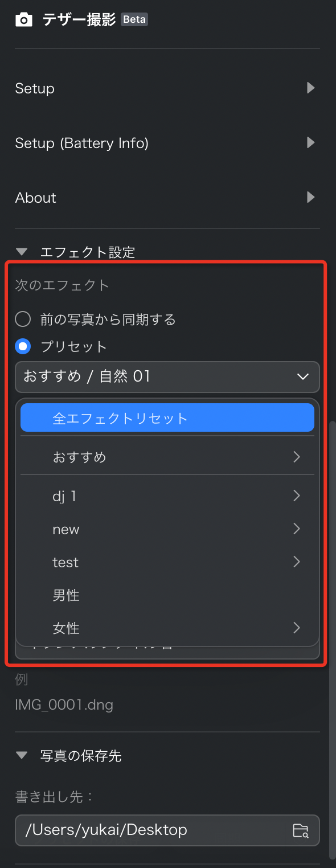Select the プリセット radio button
The height and width of the screenshot is (868, 336).
pos(23,346)
